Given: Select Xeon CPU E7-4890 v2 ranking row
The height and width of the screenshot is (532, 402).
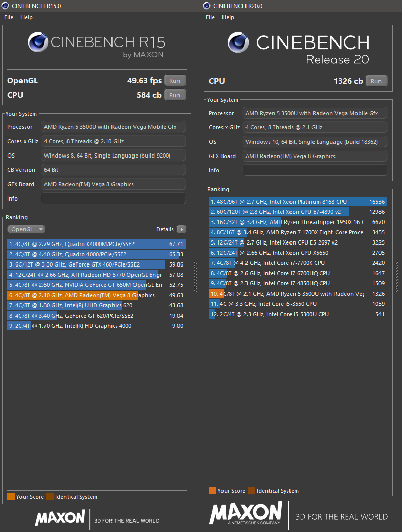Looking at the screenshot, I should [298, 212].
